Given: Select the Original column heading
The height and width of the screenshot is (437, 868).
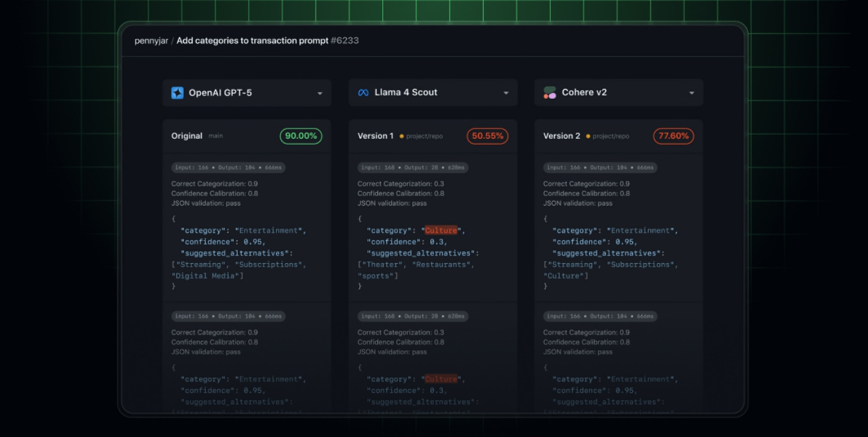Looking at the screenshot, I should click(187, 136).
